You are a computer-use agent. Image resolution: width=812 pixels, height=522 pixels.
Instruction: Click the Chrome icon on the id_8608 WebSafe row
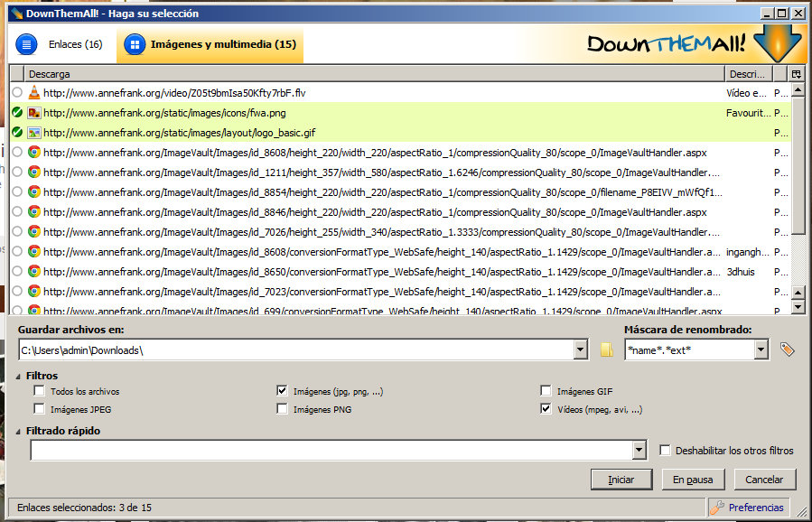[34, 252]
